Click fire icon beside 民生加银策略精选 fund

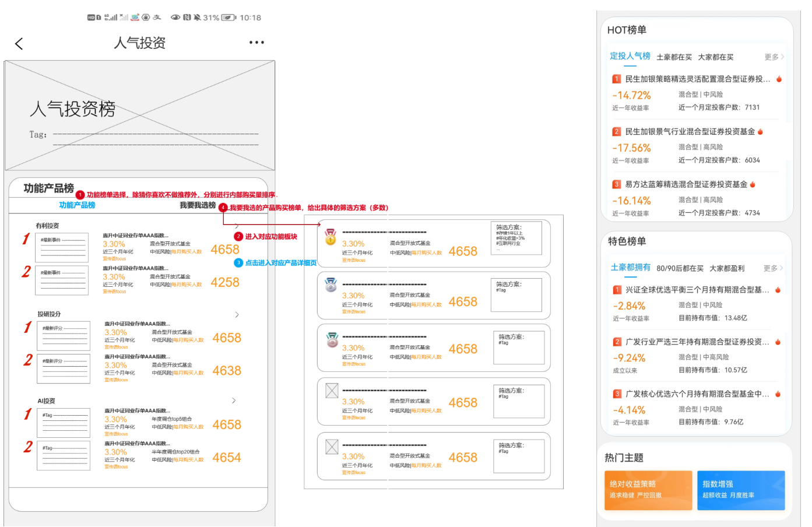click(x=779, y=79)
